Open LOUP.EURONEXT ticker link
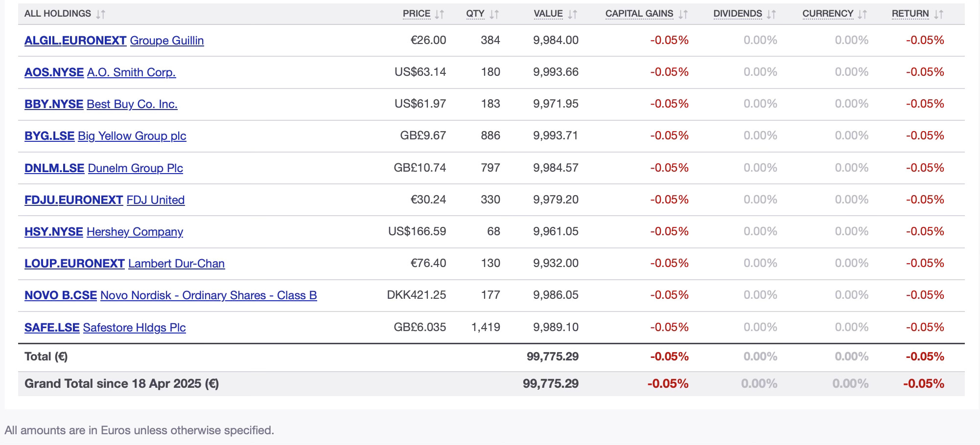 74,264
